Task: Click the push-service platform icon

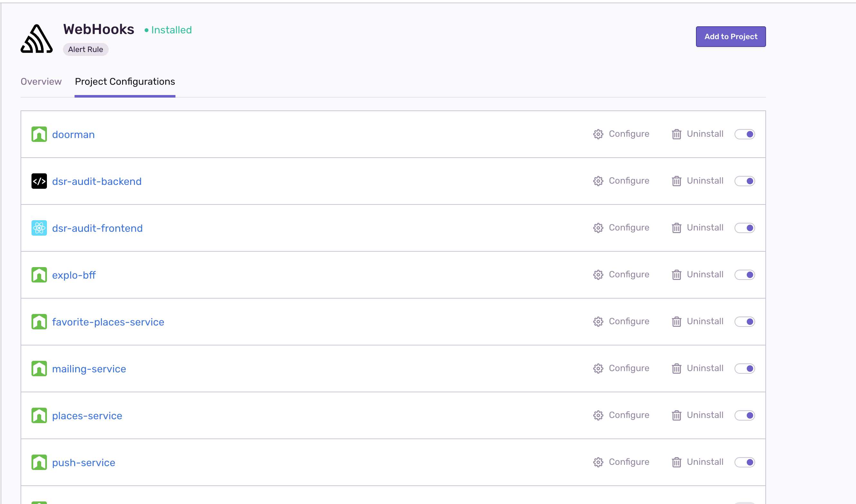Action: coord(39,462)
